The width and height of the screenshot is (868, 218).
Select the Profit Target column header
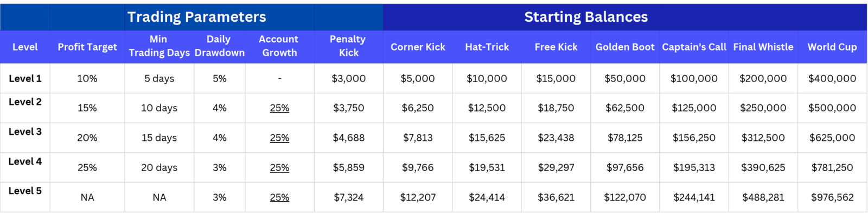point(87,47)
